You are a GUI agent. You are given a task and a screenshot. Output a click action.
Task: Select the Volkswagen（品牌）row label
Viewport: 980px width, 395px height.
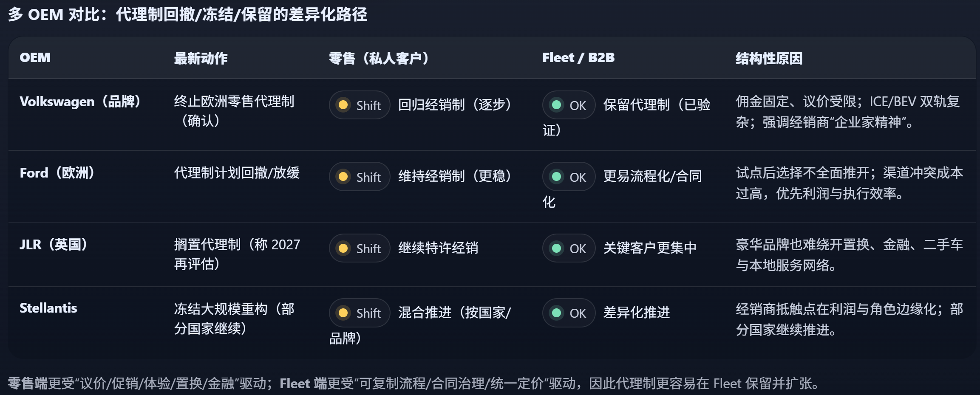[x=81, y=102]
